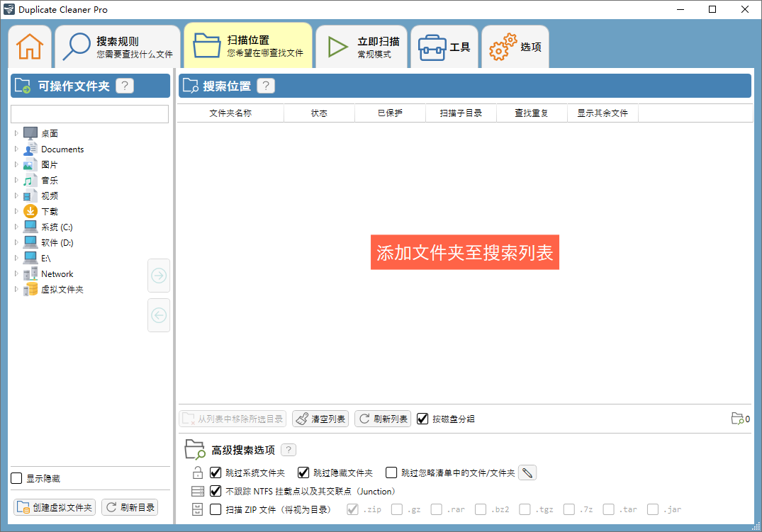Image resolution: width=762 pixels, height=532 pixels.
Task: Select the 音乐 music note icon
Action: point(30,180)
